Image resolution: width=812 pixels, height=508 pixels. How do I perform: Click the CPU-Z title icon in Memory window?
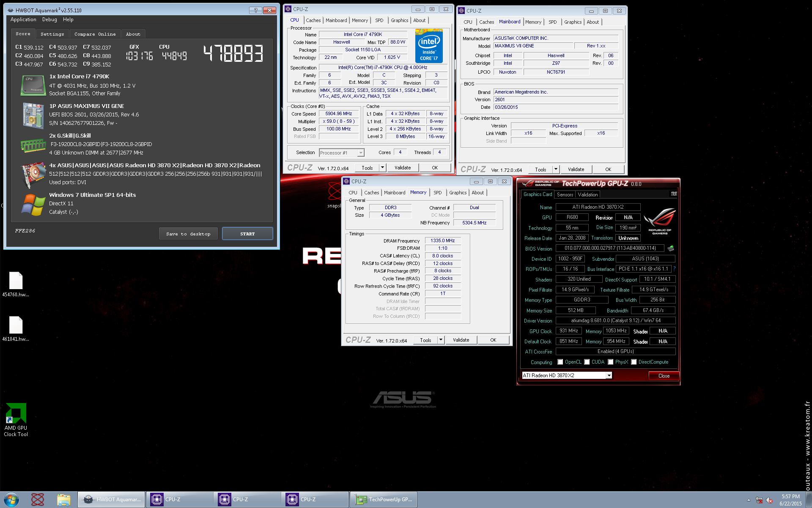[346, 181]
